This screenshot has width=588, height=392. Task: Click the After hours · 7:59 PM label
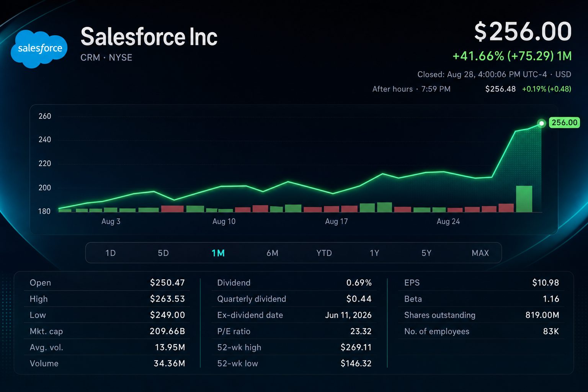tap(412, 89)
